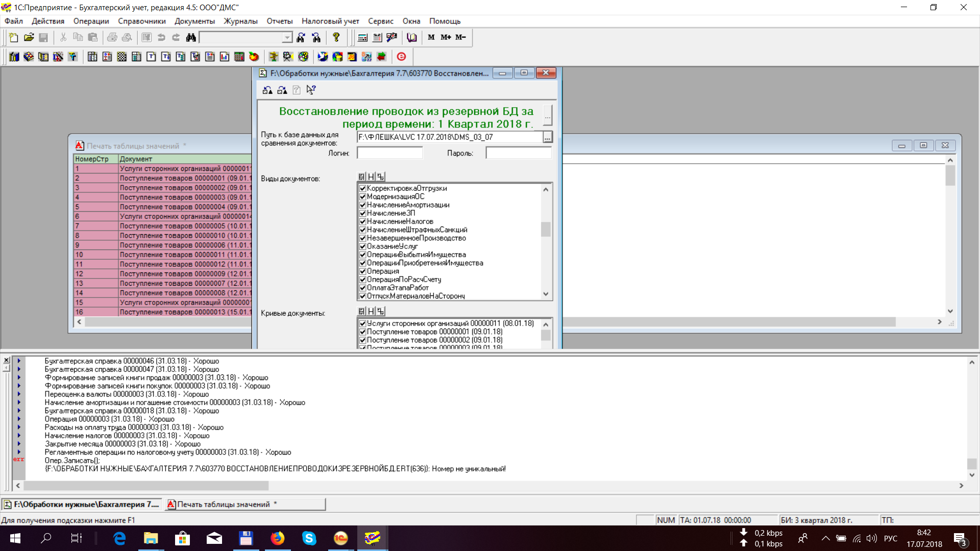Click the Логин input field
Screen dimensions: 980x551
pyautogui.click(x=390, y=153)
